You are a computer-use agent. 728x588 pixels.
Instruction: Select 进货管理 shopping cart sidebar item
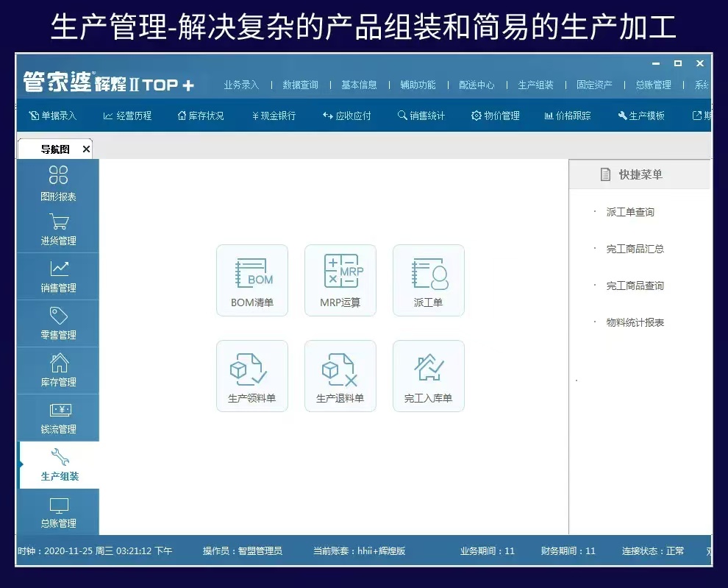58,230
